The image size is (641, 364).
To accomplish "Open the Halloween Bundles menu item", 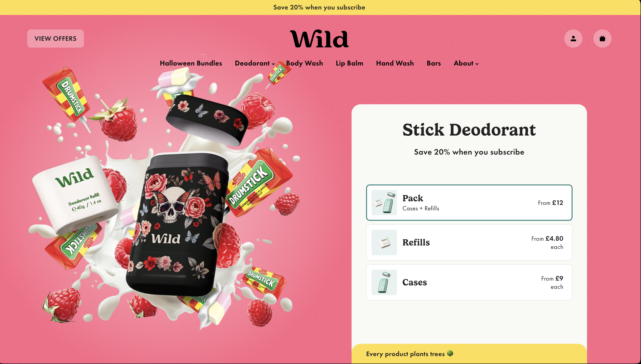I will pyautogui.click(x=191, y=63).
